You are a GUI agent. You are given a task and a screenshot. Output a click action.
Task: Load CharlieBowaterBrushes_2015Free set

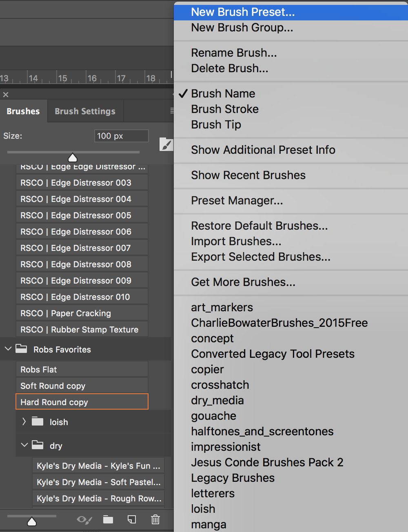click(291, 323)
